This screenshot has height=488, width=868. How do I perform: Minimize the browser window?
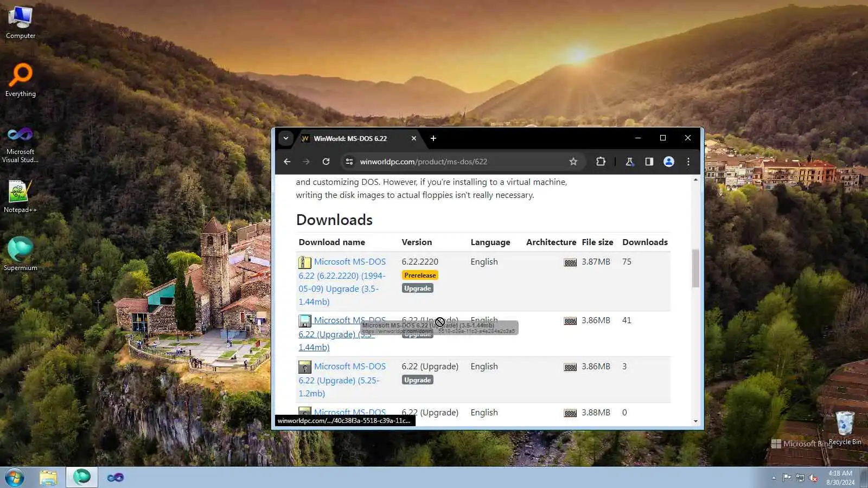click(x=638, y=138)
